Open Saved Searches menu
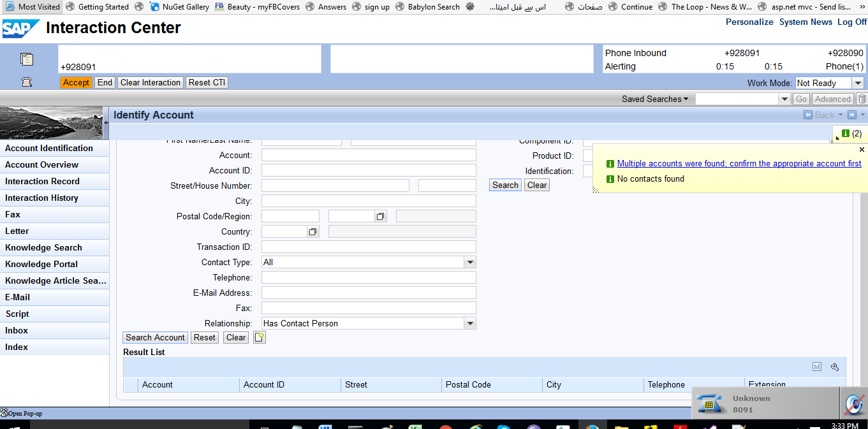 tap(654, 99)
